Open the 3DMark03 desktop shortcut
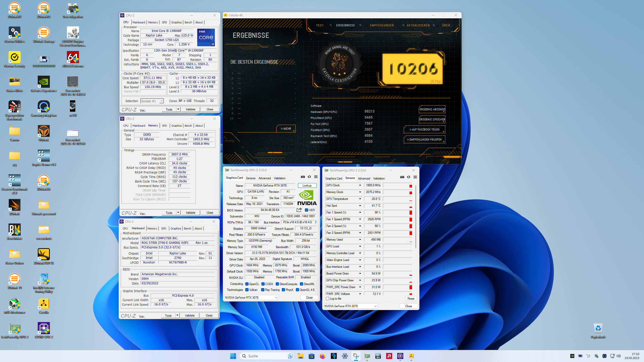The image size is (644, 362). pos(15,10)
